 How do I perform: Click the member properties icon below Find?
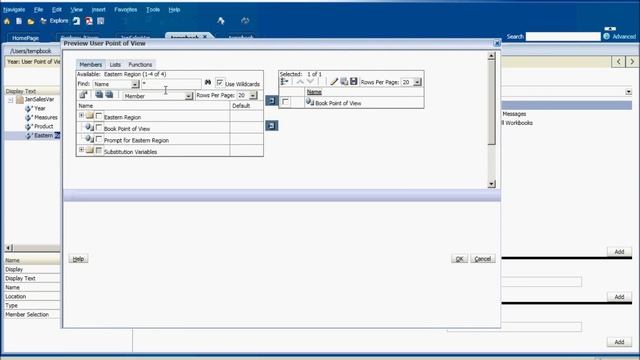[83, 95]
